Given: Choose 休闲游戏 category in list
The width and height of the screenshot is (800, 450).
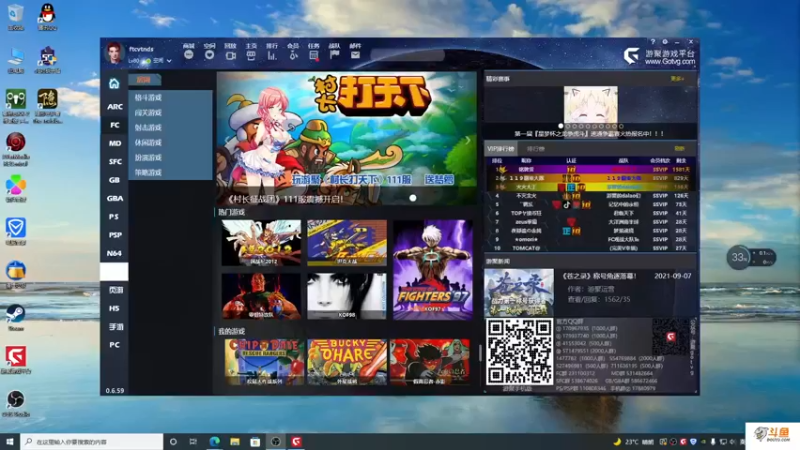Looking at the screenshot, I should click(x=148, y=142).
